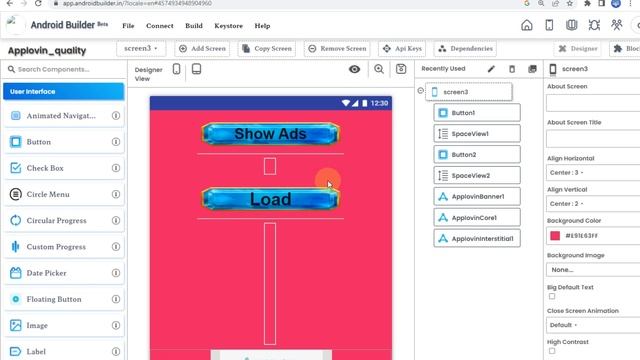Show info for Animated Navigation component
The image size is (640, 360).
click(116, 116)
